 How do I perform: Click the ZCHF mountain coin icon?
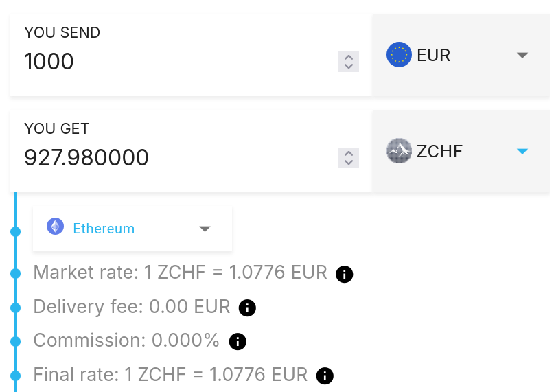click(399, 150)
